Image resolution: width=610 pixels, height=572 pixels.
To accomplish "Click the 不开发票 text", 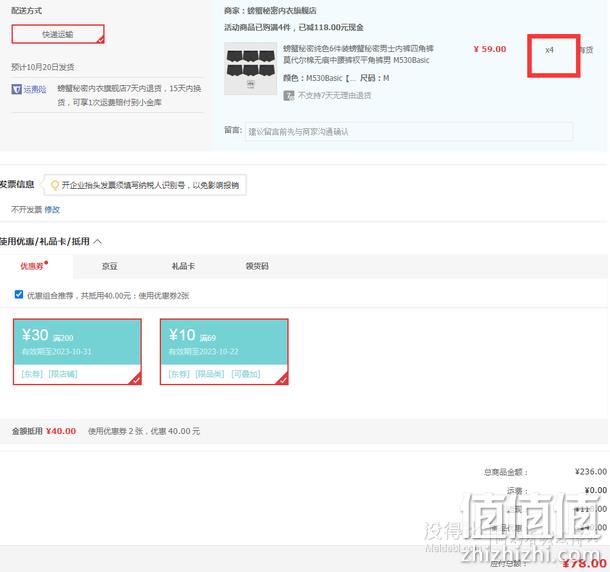I will click(x=26, y=210).
